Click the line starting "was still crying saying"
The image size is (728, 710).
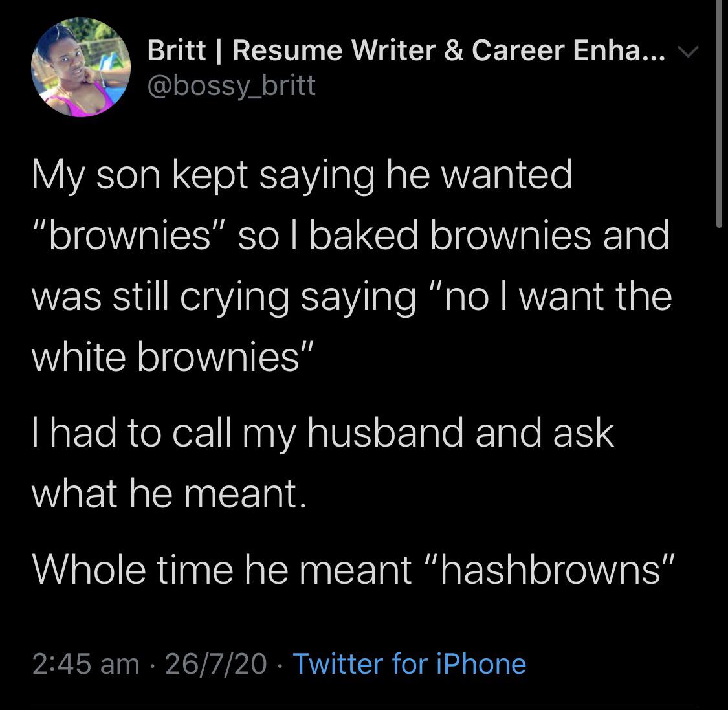pyautogui.click(x=353, y=295)
